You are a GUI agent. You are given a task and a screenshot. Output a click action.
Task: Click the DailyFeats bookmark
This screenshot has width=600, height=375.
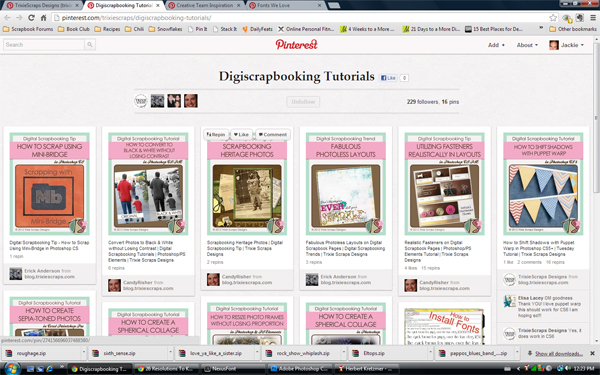coord(257,29)
